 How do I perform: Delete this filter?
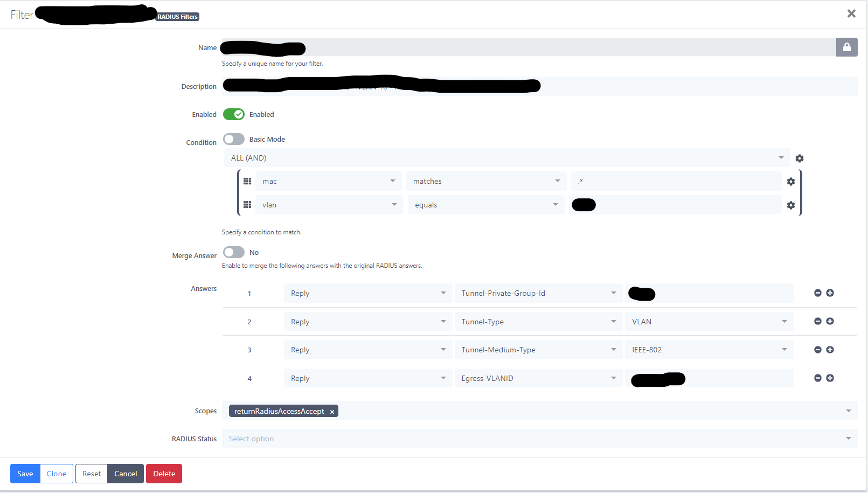pos(164,474)
